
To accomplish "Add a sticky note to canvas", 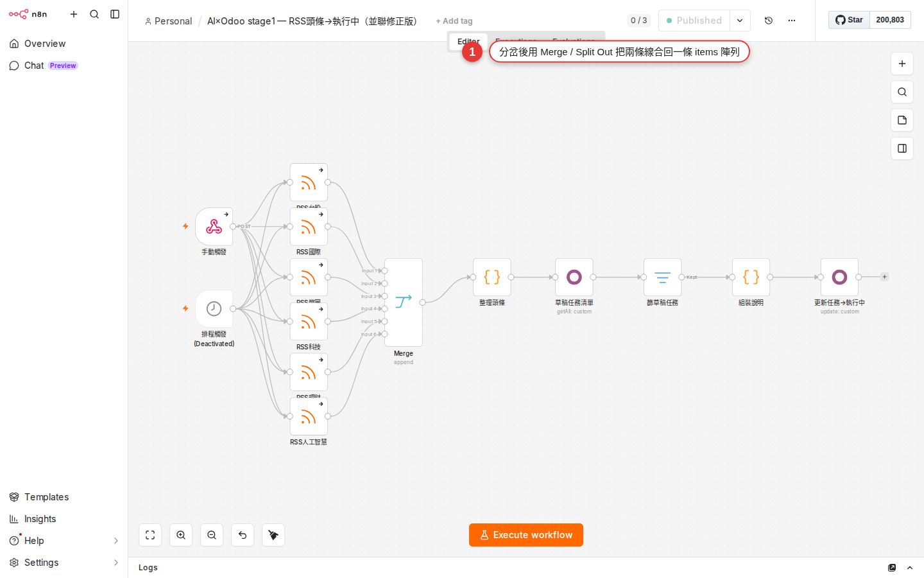I will pos(902,120).
